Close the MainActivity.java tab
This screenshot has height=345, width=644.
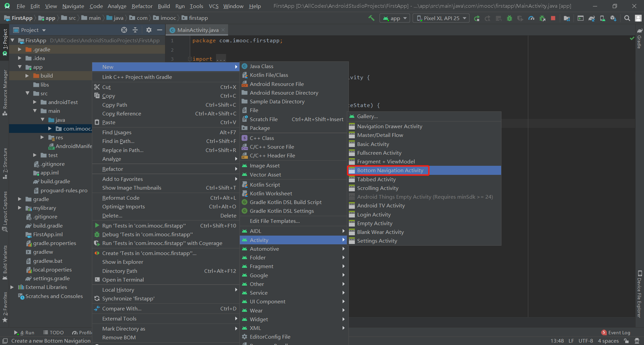point(223,30)
